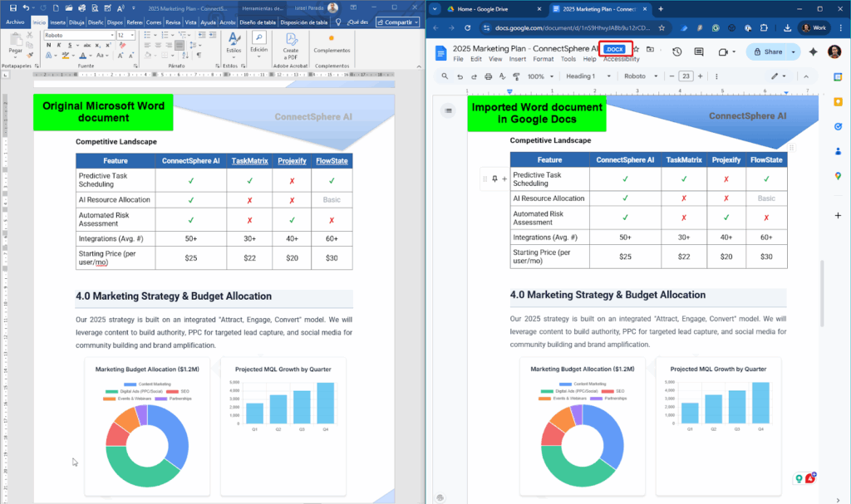Toggle superscript in Word's Fuente group
This screenshot has height=504, width=851.
coord(108,45)
